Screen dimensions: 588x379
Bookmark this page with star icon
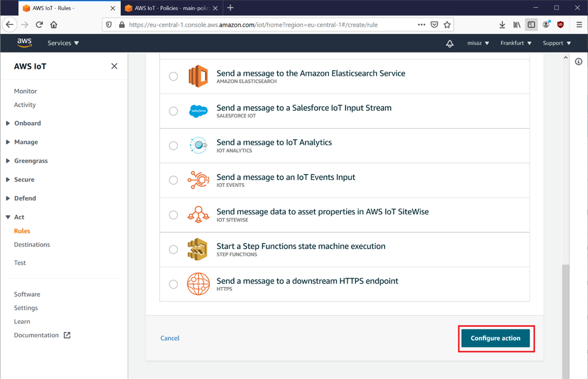coord(447,25)
